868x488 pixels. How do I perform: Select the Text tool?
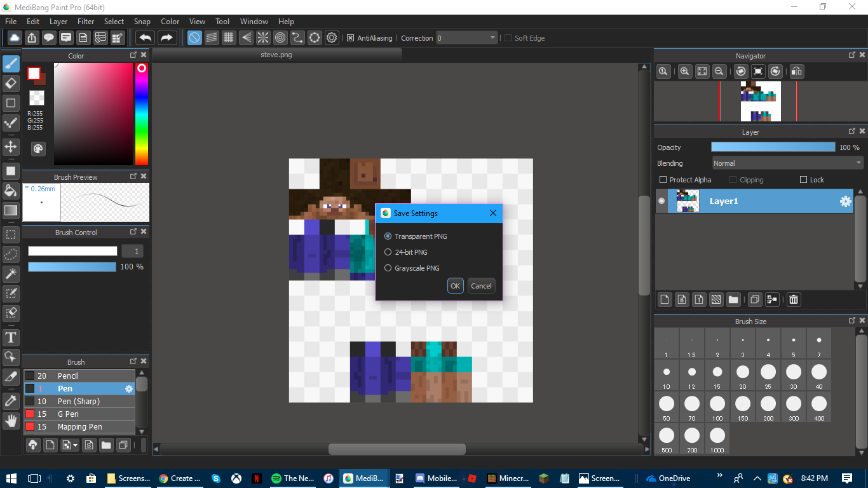(x=11, y=337)
